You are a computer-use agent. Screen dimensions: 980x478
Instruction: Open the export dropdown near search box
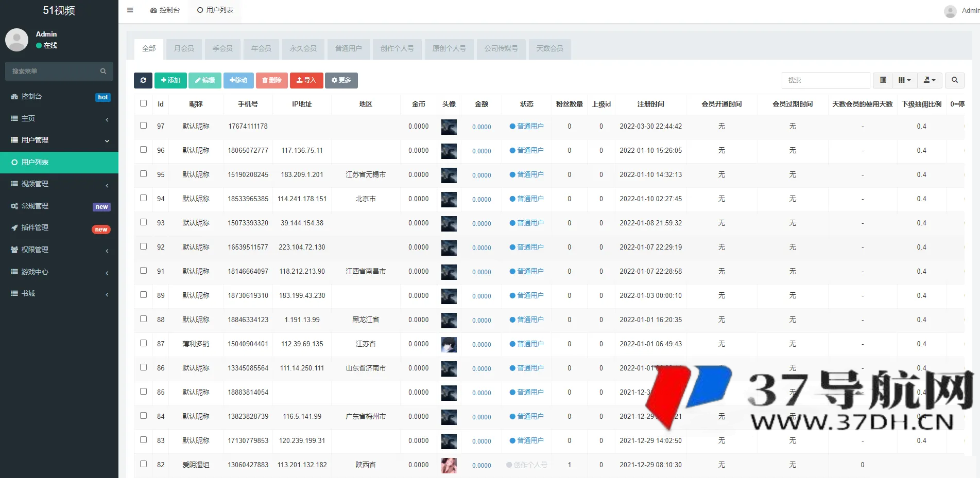tap(930, 80)
